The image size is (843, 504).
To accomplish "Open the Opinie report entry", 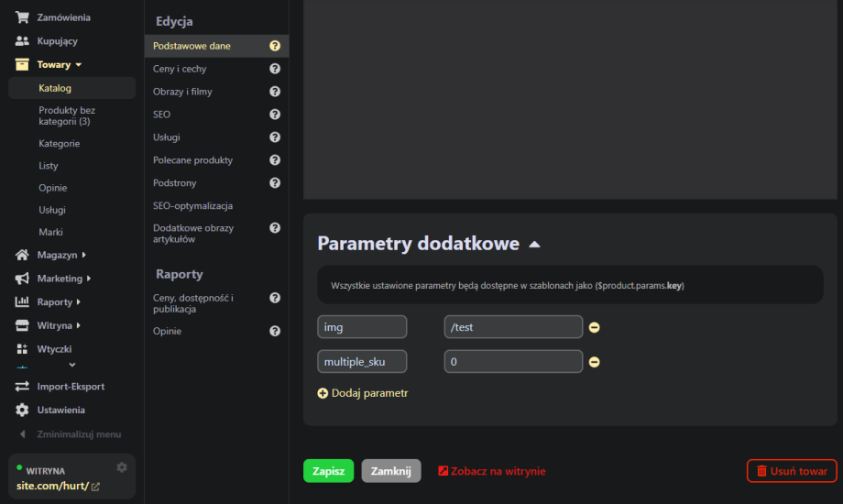I will [167, 332].
